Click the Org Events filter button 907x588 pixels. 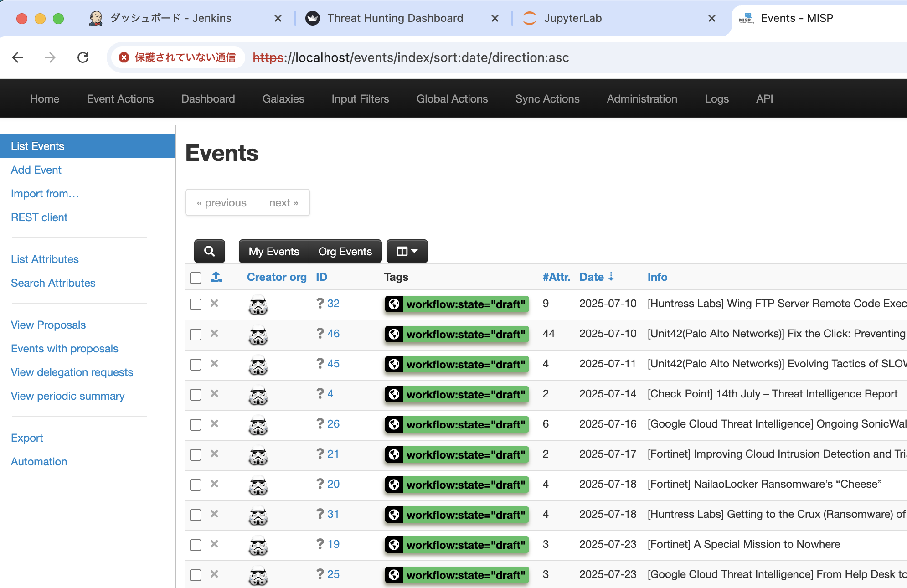pos(345,251)
